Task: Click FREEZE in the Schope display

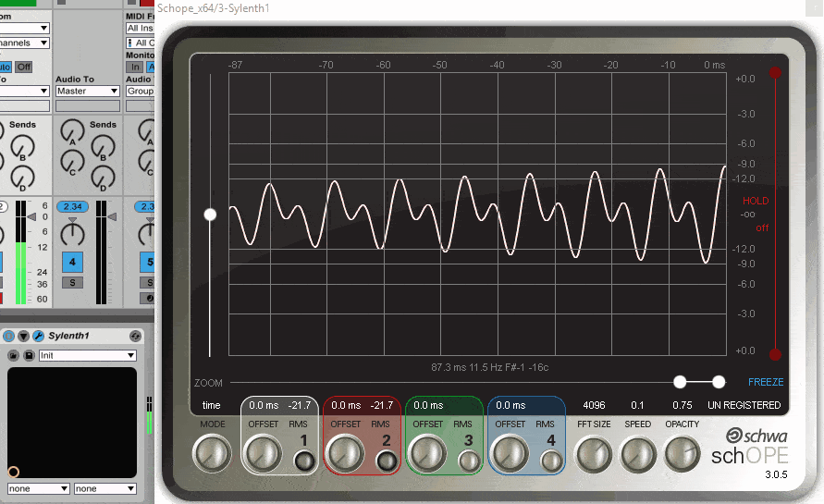Action: pyautogui.click(x=766, y=382)
